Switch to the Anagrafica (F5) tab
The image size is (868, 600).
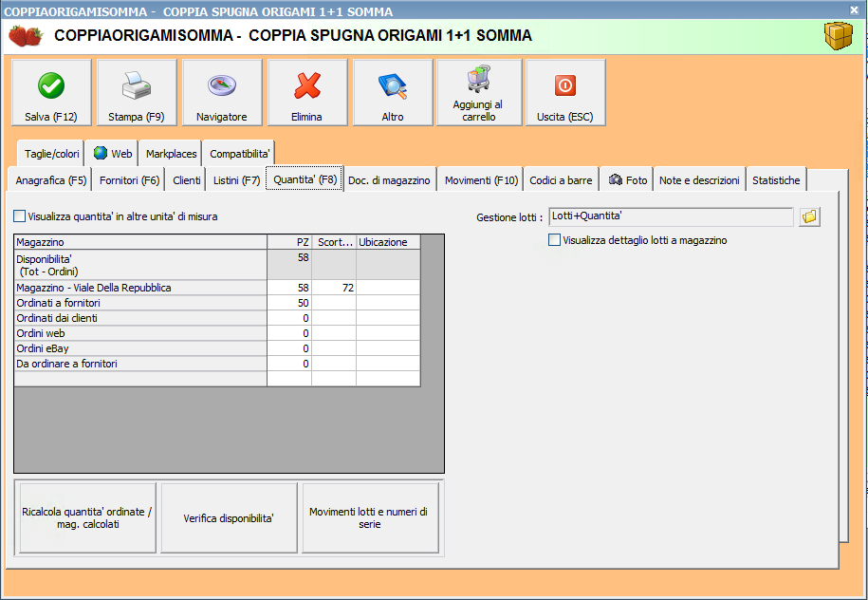51,180
